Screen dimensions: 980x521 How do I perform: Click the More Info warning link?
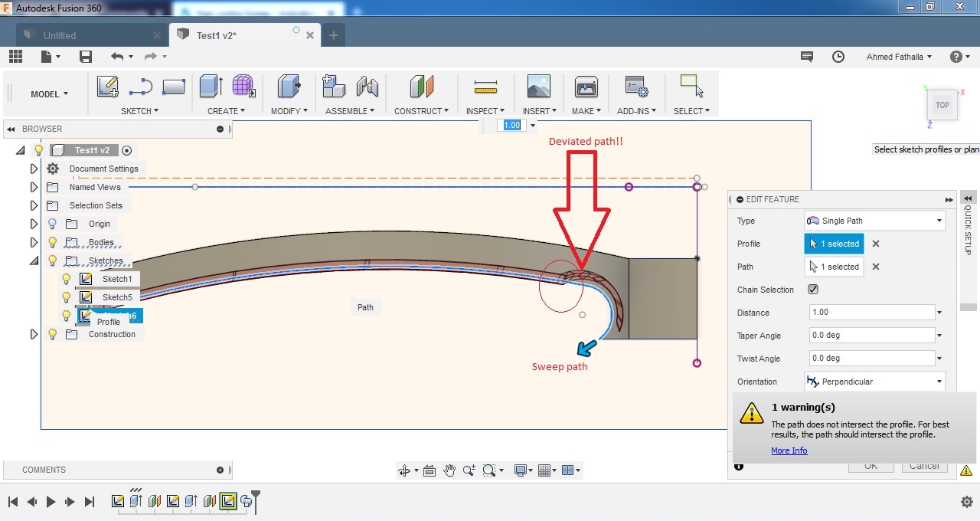coord(789,451)
